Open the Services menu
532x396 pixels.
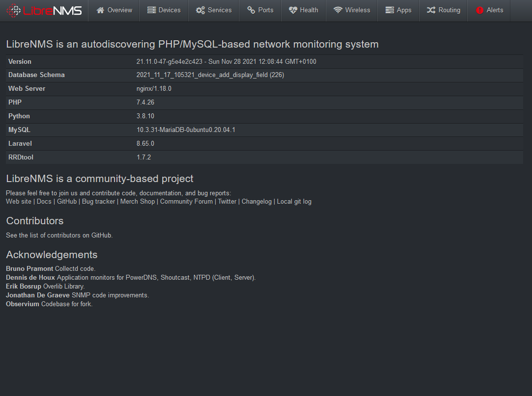pos(214,10)
